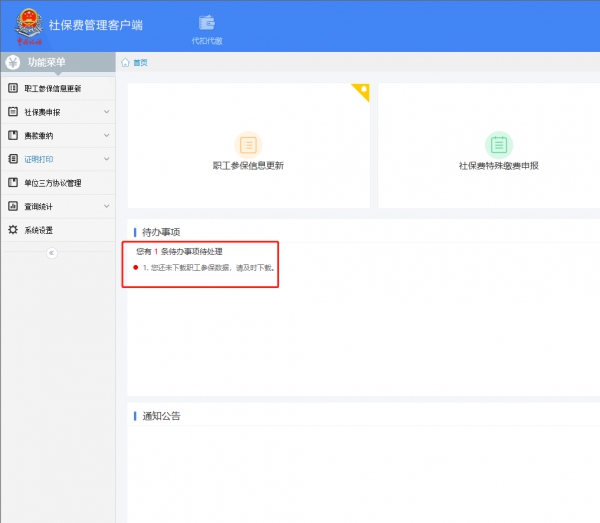The image size is (600, 523).
Task: Click the 证明打印 sidebar icon
Action: (x=13, y=159)
